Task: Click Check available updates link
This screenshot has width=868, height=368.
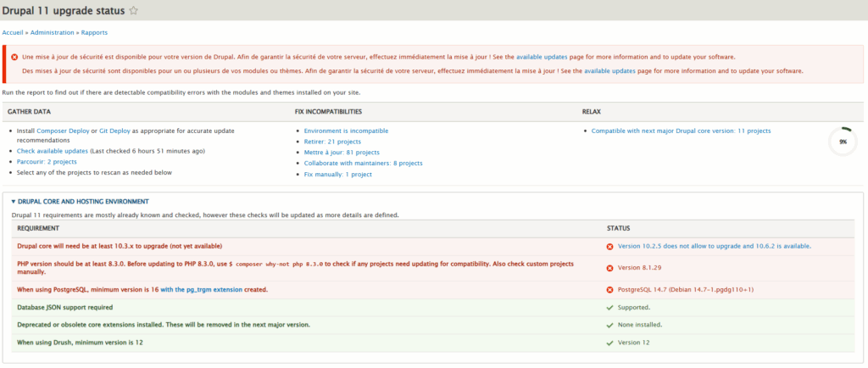Action: point(53,151)
